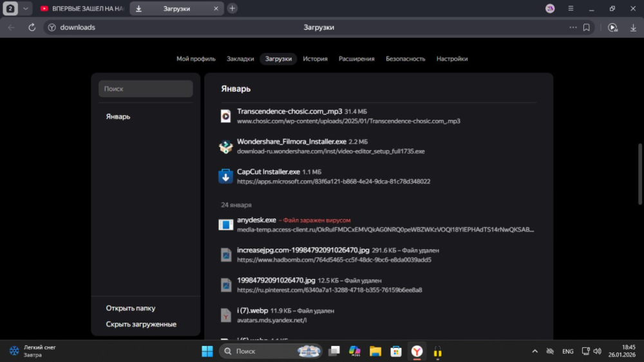The image size is (644, 362).
Task: Click increasejpg.com-19984792091026470.jpg name
Action: [303, 250]
